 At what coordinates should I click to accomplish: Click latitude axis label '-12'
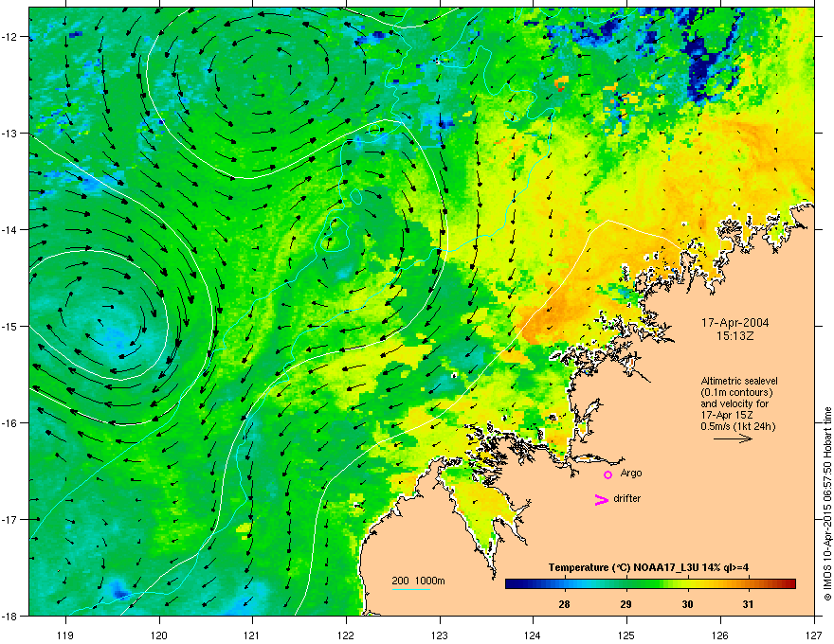(x=10, y=37)
